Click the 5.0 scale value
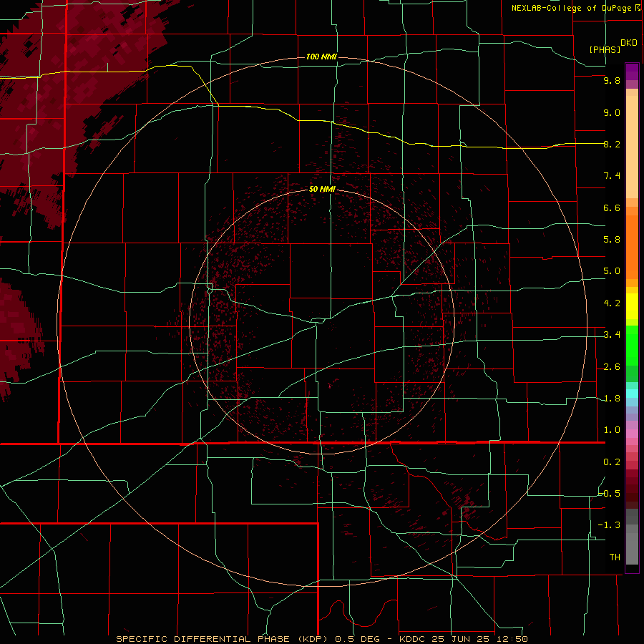The width and height of the screenshot is (644, 644). pyautogui.click(x=612, y=271)
